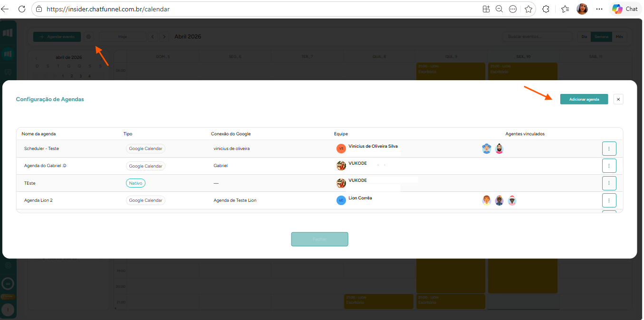Open the browser zoom magnifier icon
Screen dimensions: 644x320
tap(499, 9)
